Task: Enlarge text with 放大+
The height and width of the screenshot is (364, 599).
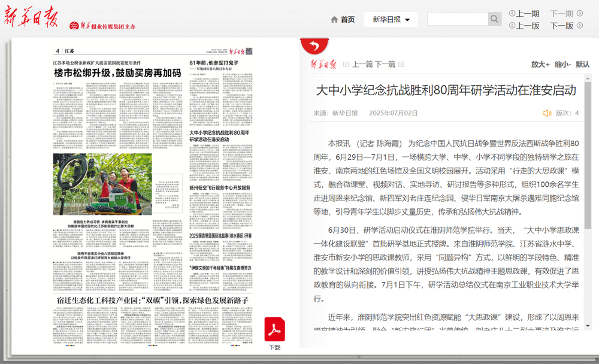Action: [540, 64]
